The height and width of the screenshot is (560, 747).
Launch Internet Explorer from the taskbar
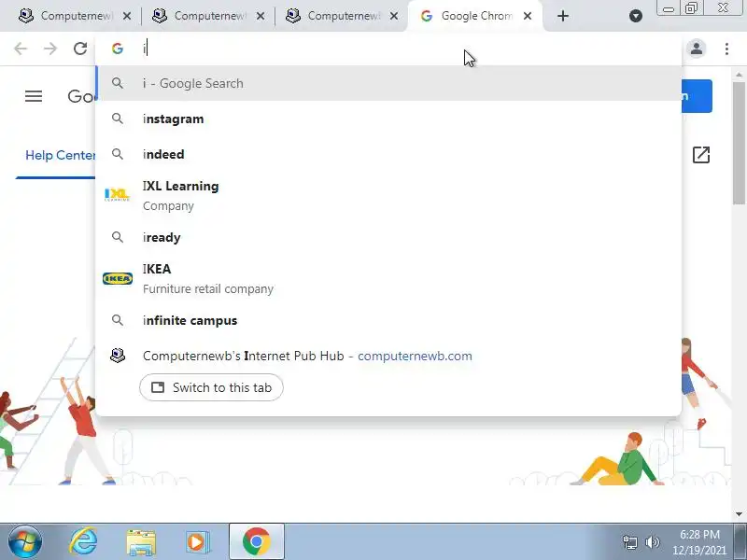tap(83, 542)
